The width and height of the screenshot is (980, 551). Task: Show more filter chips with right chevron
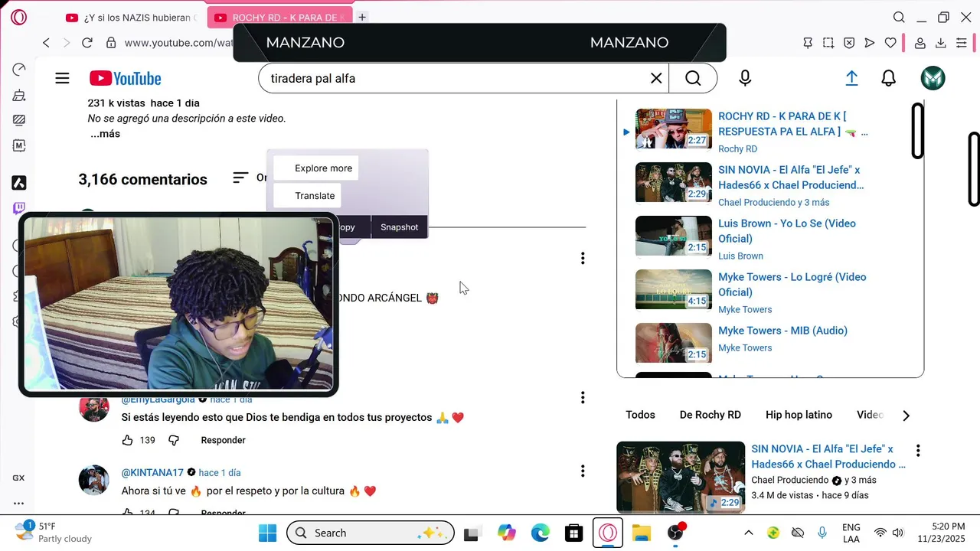(x=906, y=416)
